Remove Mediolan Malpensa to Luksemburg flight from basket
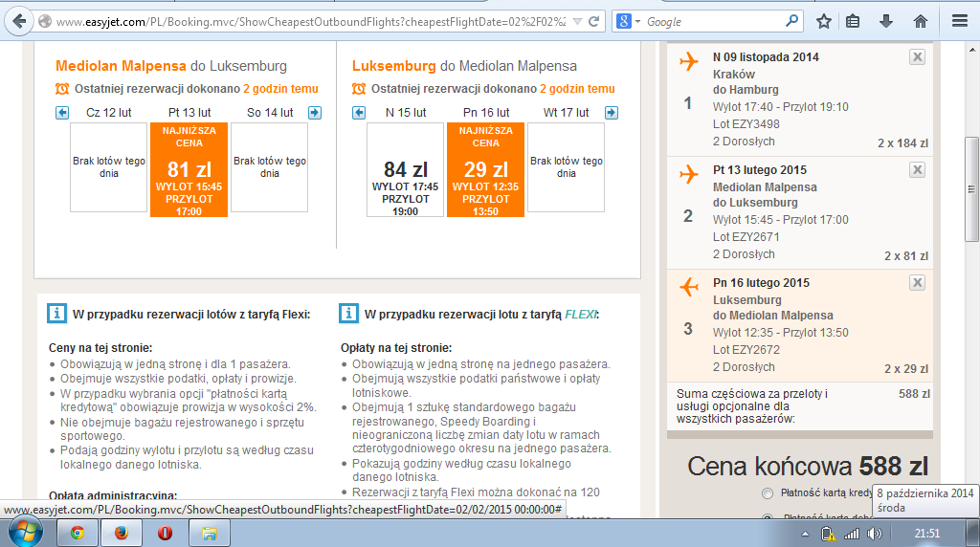This screenshot has height=547, width=980. pyautogui.click(x=917, y=170)
